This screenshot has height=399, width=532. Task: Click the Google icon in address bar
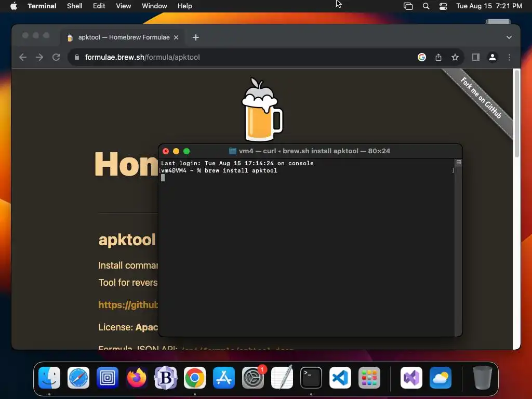pyautogui.click(x=422, y=57)
